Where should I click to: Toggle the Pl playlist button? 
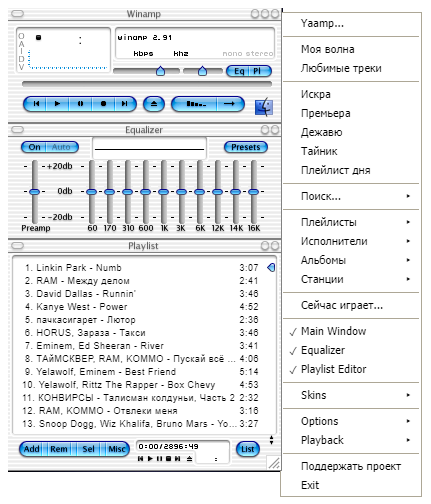[260, 71]
